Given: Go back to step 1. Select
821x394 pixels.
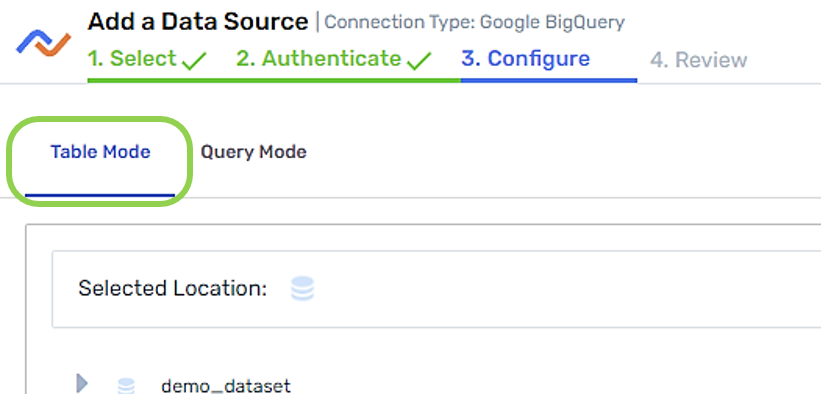Looking at the screenshot, I should tap(132, 59).
